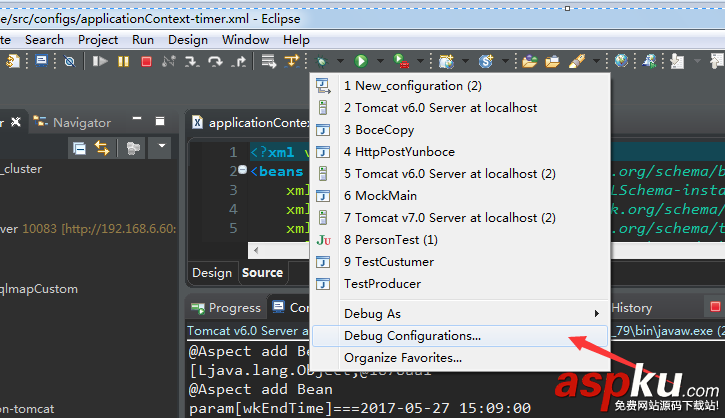Switch to the Progress tab
This screenshot has height=418, width=725.
pos(226,307)
